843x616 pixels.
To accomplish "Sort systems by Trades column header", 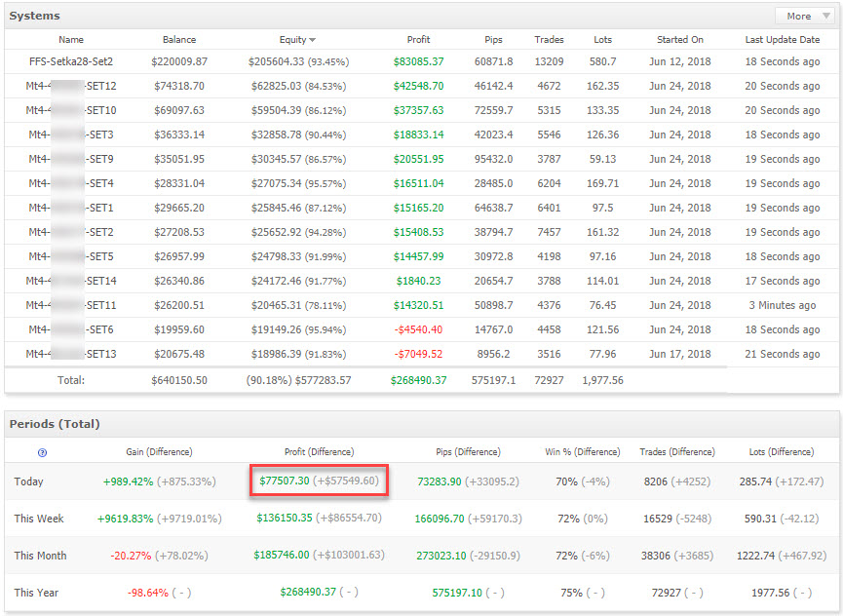I will (549, 39).
